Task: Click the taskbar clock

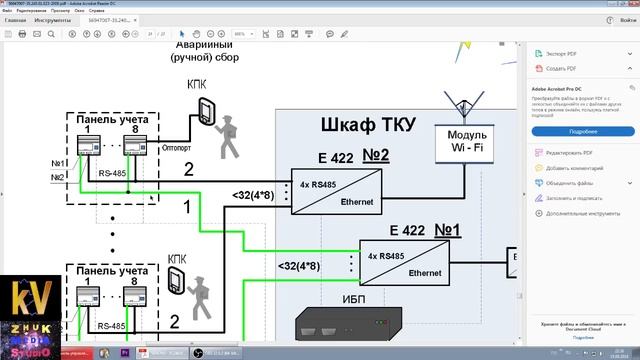Action: click(x=619, y=353)
